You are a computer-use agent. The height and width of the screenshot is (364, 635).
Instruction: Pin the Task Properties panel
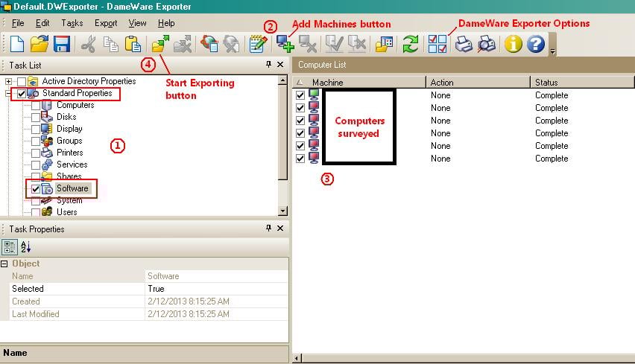(268, 228)
